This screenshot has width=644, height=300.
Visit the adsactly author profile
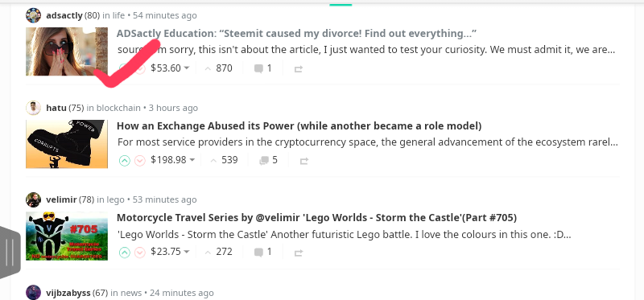pos(64,15)
